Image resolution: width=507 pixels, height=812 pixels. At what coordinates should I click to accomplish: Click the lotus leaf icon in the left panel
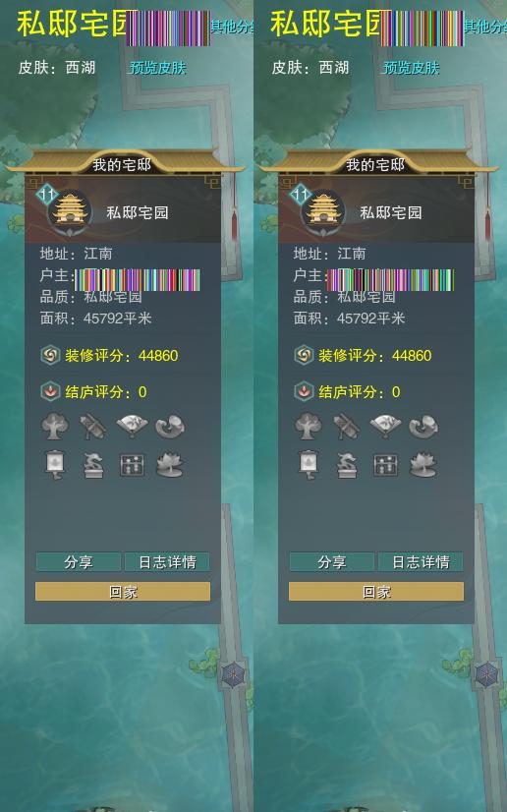tap(170, 465)
